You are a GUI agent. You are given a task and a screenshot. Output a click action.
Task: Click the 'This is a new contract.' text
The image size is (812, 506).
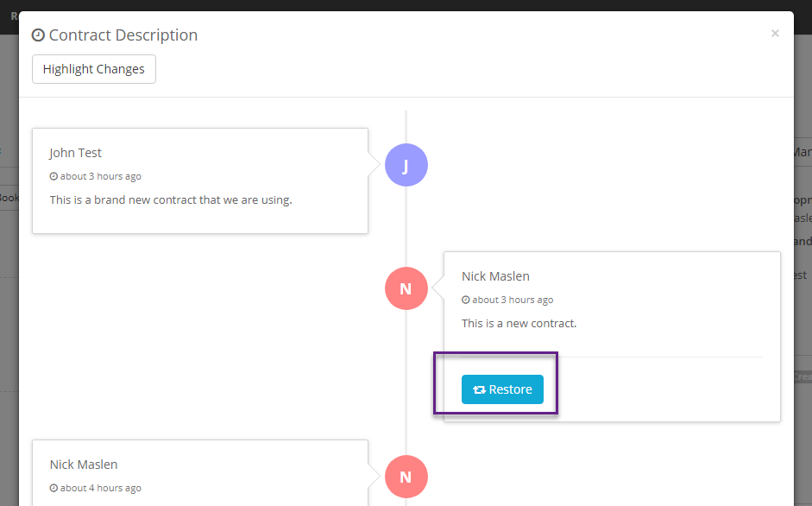coord(519,324)
